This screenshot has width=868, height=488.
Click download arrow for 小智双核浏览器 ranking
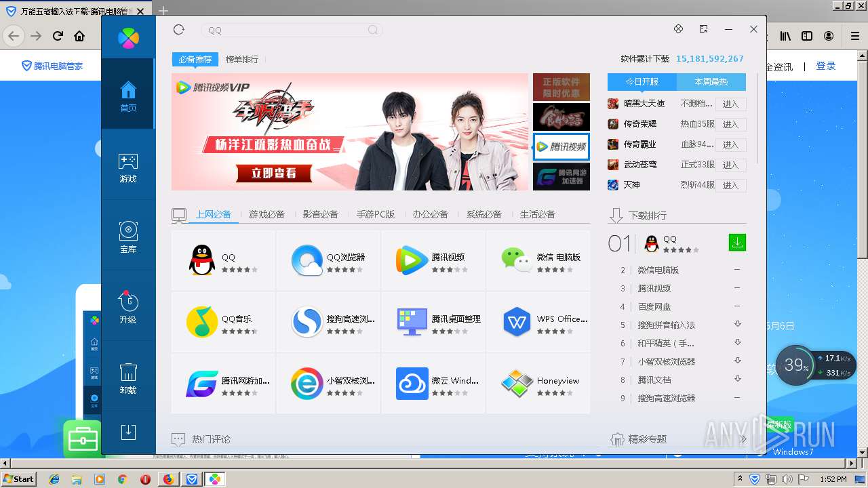738,361
